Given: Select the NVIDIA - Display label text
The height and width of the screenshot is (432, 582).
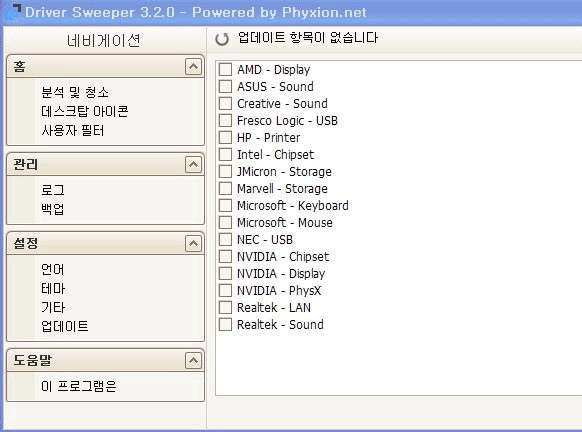Looking at the screenshot, I should pyautogui.click(x=281, y=274).
